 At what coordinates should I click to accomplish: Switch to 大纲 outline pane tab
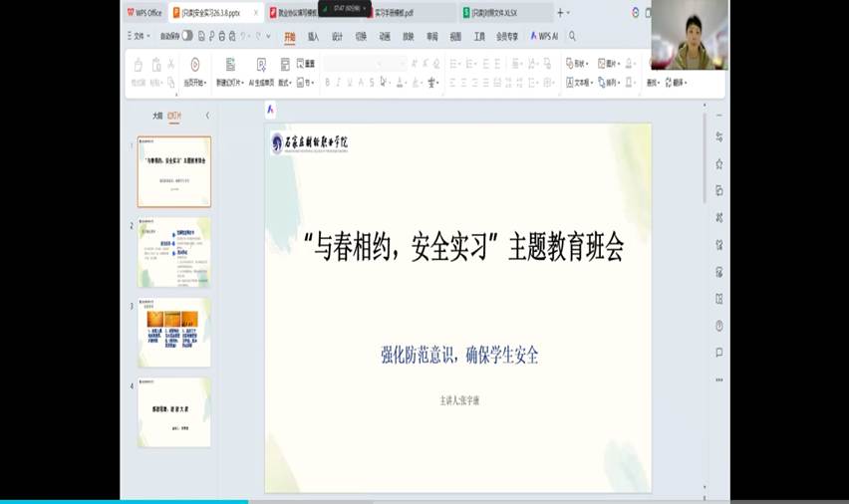[157, 116]
